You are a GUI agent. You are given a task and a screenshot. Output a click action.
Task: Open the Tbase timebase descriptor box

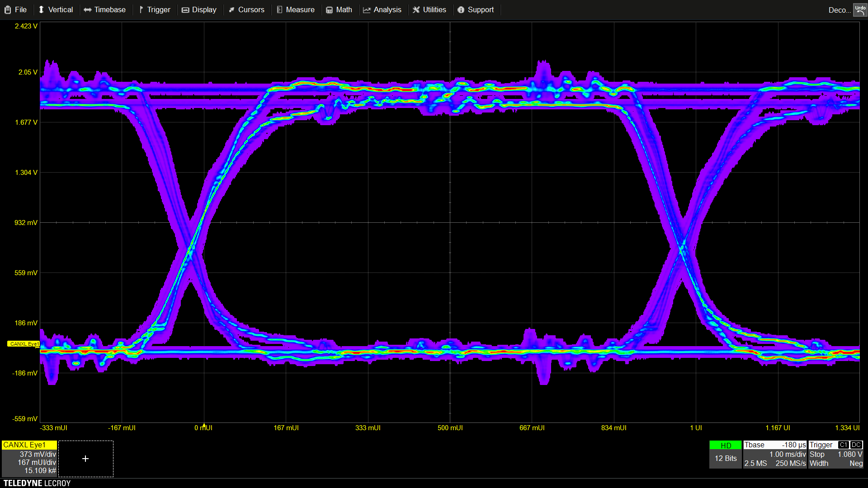point(775,454)
